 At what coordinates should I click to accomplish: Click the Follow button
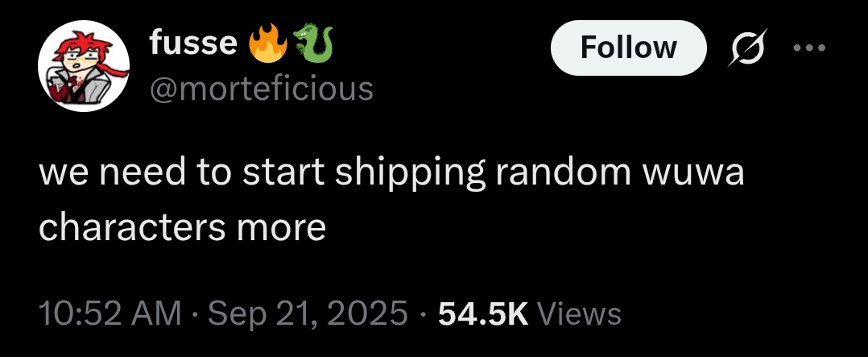point(628,48)
